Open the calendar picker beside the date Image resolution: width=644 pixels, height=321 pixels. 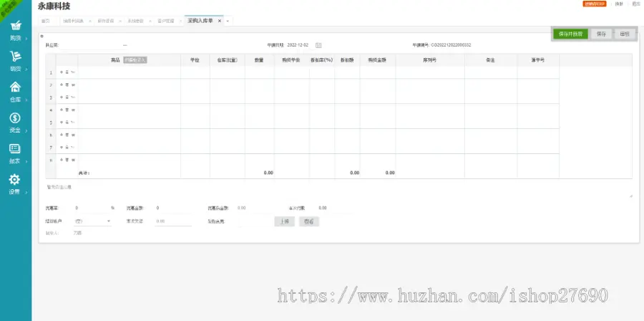(318, 45)
